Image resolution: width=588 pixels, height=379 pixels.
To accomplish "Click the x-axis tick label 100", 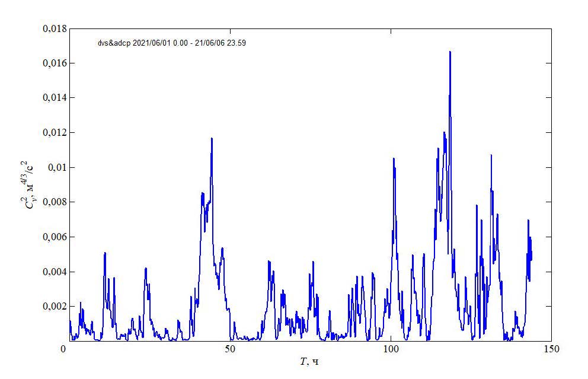I will (391, 349).
